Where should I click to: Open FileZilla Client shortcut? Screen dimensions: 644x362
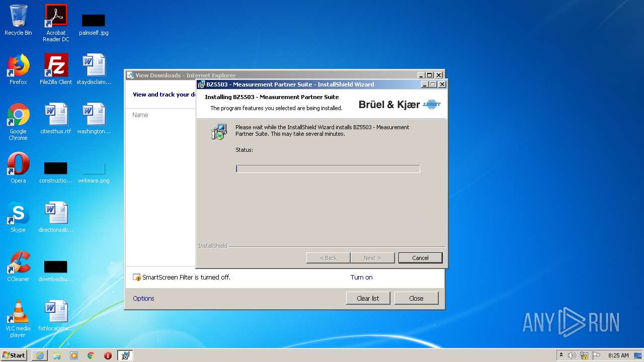pos(56,69)
